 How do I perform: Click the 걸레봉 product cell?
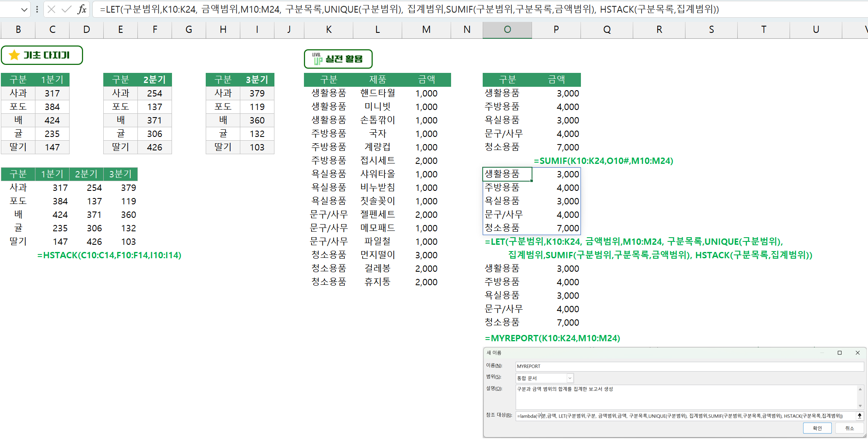(377, 268)
